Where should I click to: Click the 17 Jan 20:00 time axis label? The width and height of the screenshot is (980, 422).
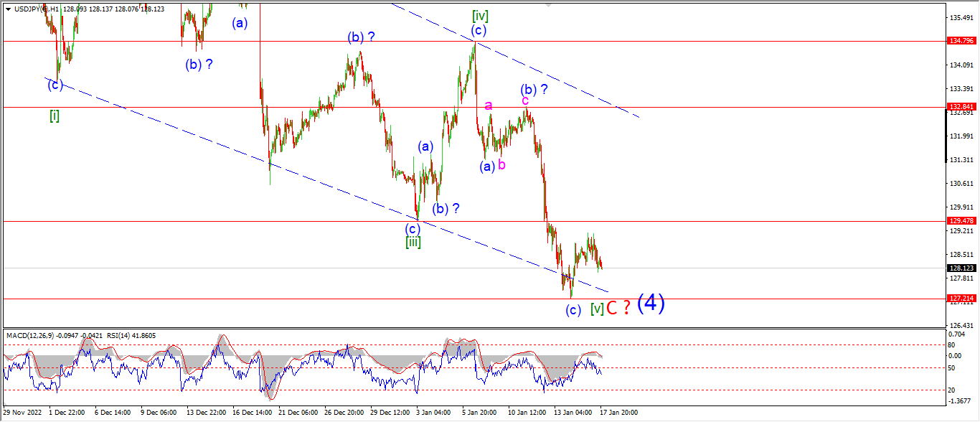coord(618,413)
